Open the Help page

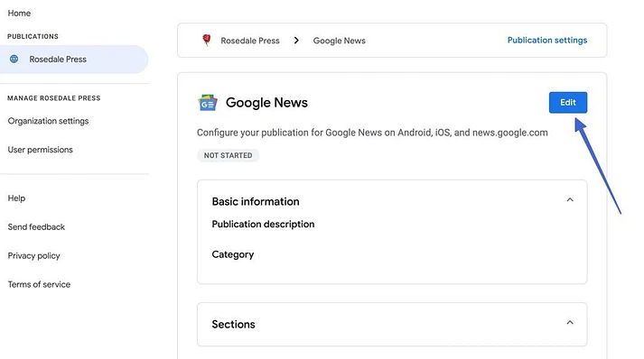[16, 198]
